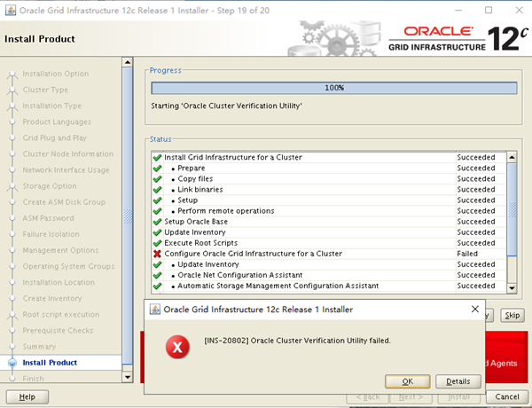Select the Cluster Node Information step
The width and height of the screenshot is (532, 408).
point(68,153)
